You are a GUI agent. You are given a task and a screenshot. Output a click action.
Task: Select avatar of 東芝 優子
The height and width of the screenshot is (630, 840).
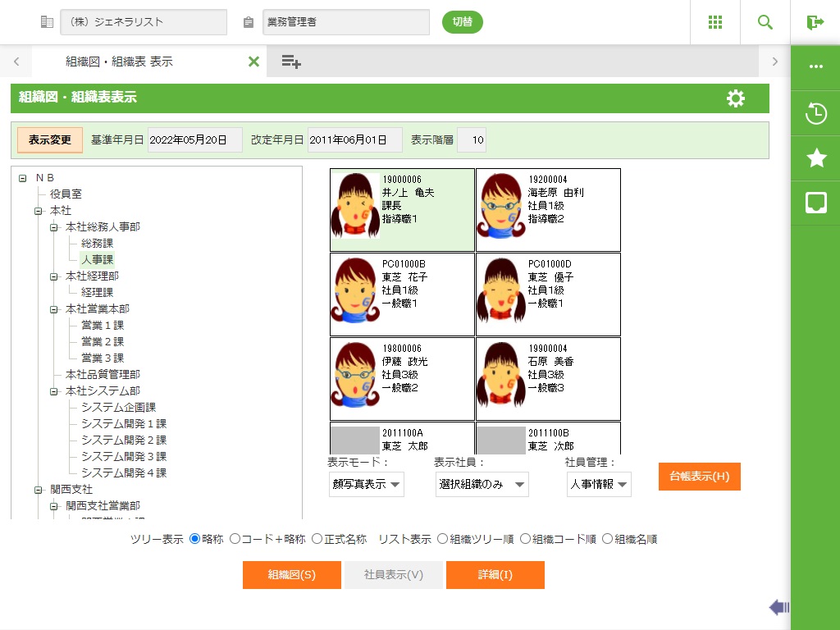pyautogui.click(x=501, y=290)
